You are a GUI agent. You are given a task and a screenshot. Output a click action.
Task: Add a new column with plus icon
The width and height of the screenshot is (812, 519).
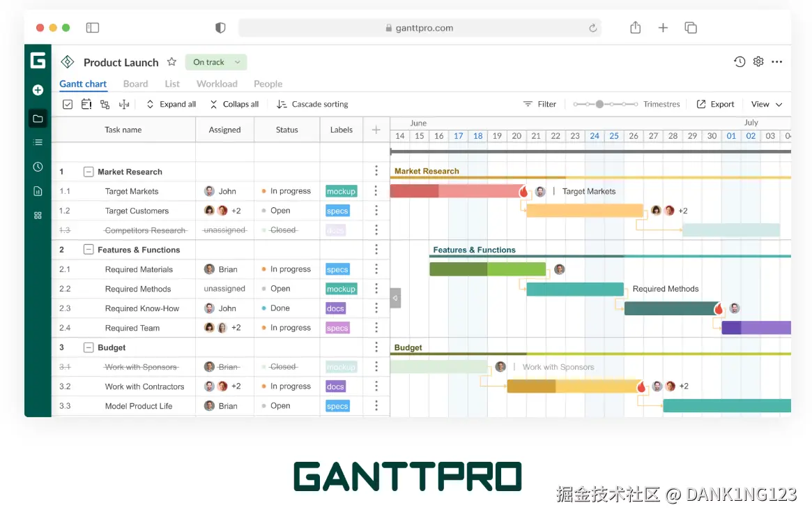(x=376, y=130)
